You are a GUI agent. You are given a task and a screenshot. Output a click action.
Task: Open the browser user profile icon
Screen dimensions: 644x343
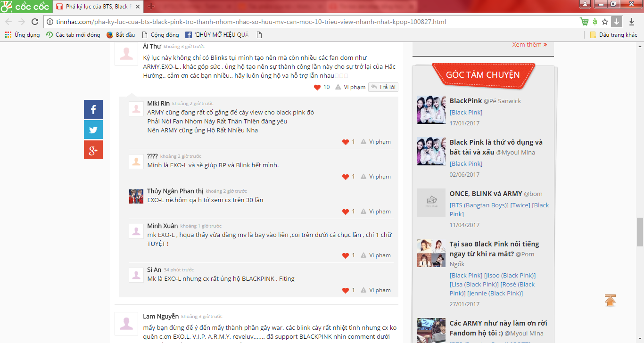[585, 4]
